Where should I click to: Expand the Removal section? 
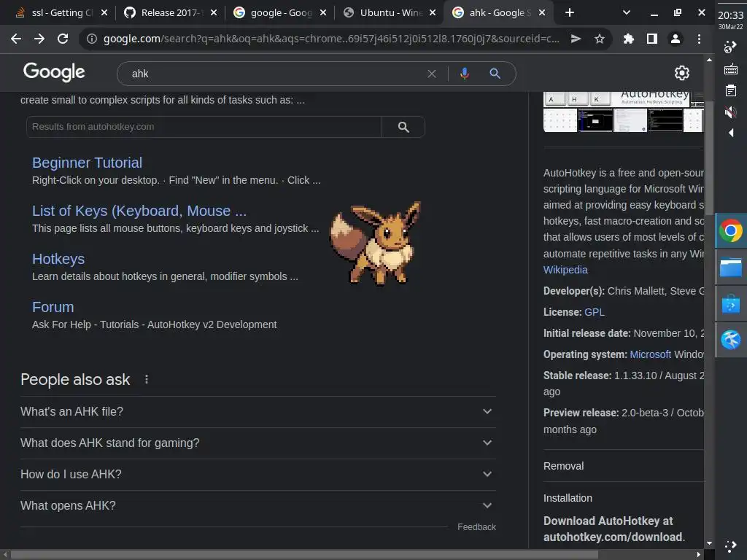(x=624, y=466)
